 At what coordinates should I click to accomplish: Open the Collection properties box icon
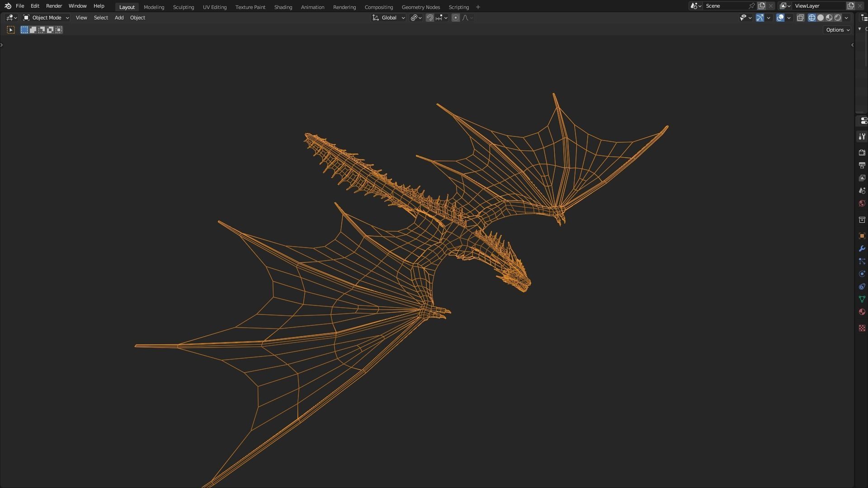point(862,220)
